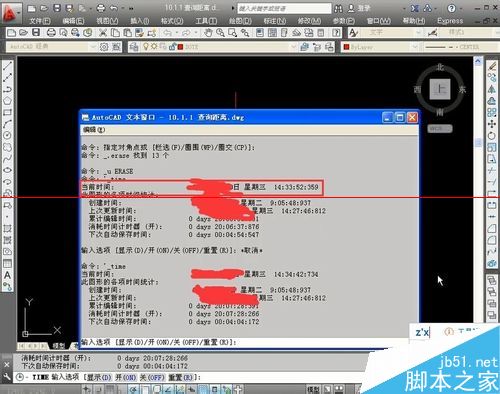Choose 显示(D) option in command line
Image resolution: width=500 pixels, height=394 pixels.
point(99,377)
